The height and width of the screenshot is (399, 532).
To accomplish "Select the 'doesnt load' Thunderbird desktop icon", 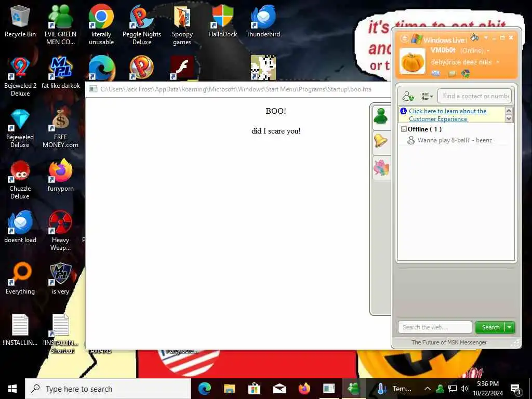I will coord(20,227).
